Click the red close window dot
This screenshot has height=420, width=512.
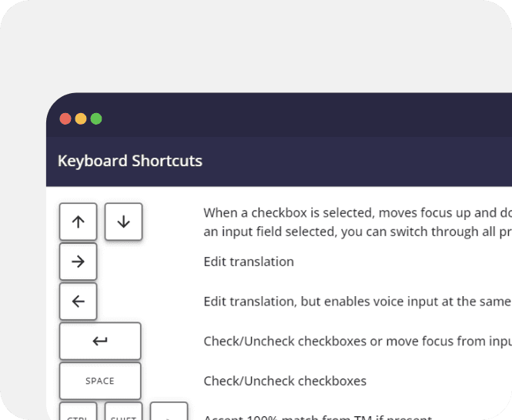[65, 118]
